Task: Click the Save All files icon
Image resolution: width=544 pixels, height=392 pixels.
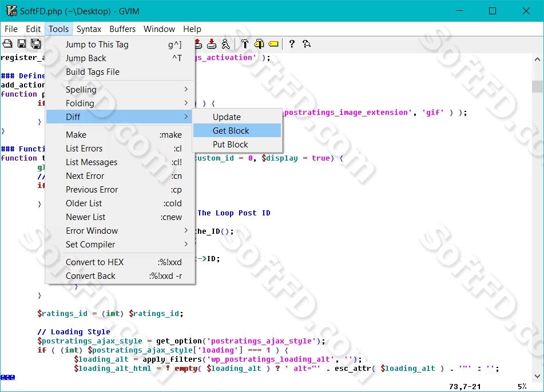Action: [x=35, y=43]
